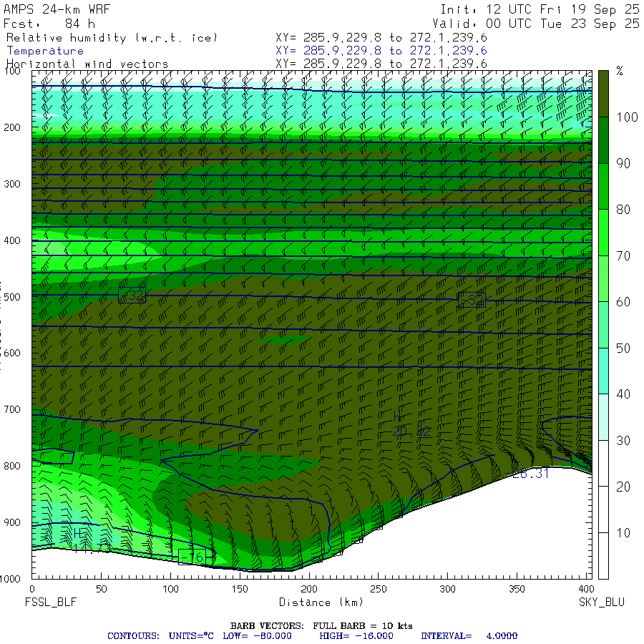Click 'Relative humidity (w.r.t. ice)' label
Image resolution: width=644 pixels, height=644 pixels.
112,38
